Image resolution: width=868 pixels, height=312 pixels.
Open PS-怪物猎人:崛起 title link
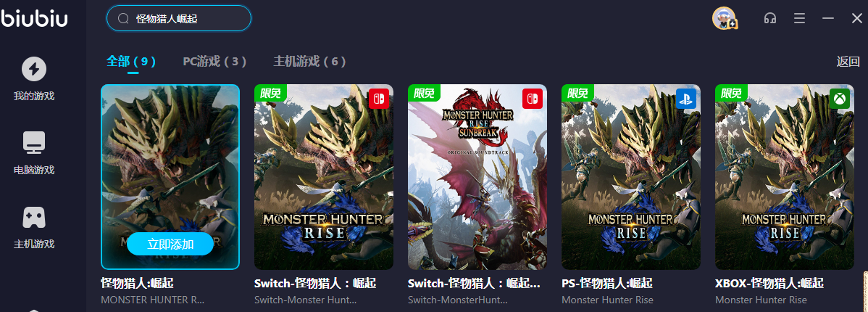607,283
